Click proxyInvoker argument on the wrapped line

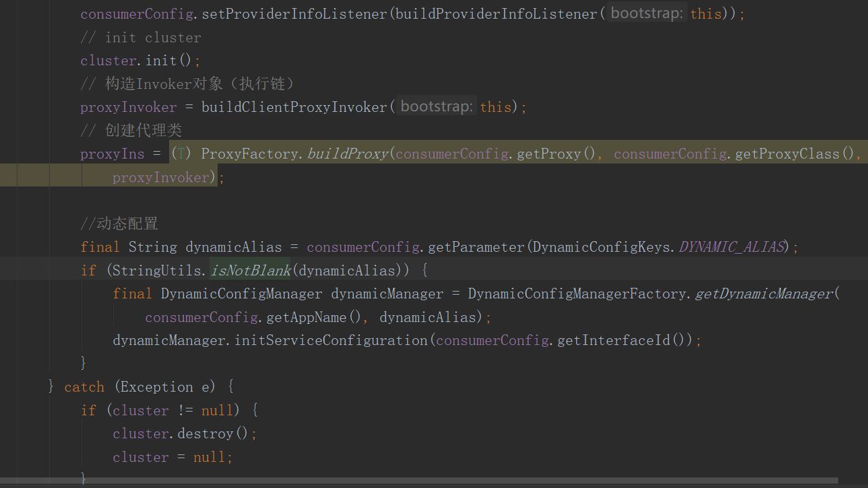tap(161, 177)
